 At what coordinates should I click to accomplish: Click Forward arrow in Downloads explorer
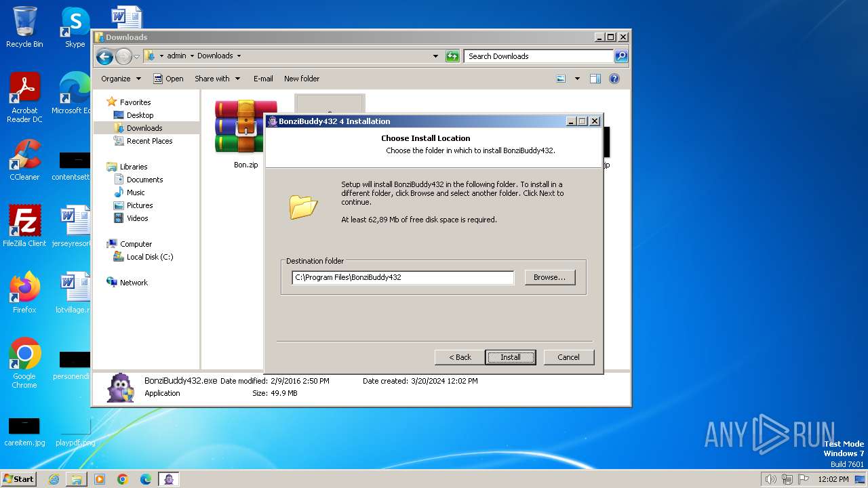pyautogui.click(x=123, y=56)
